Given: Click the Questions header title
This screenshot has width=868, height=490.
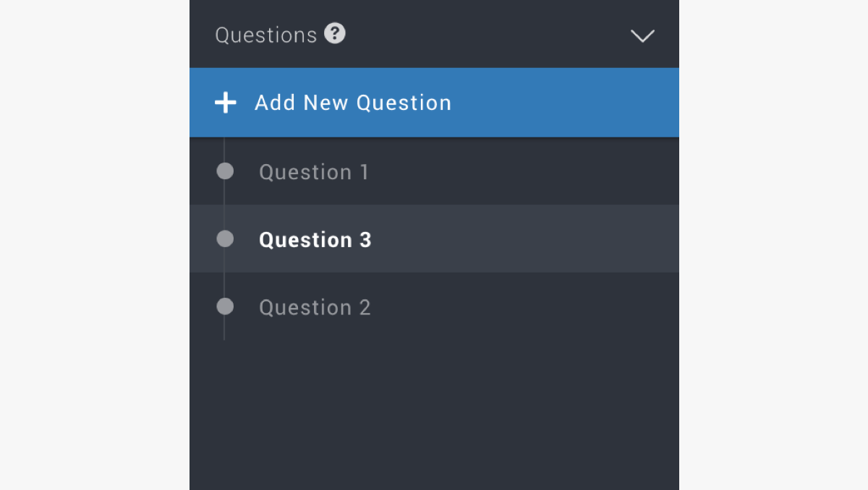Looking at the screenshot, I should click(x=266, y=35).
